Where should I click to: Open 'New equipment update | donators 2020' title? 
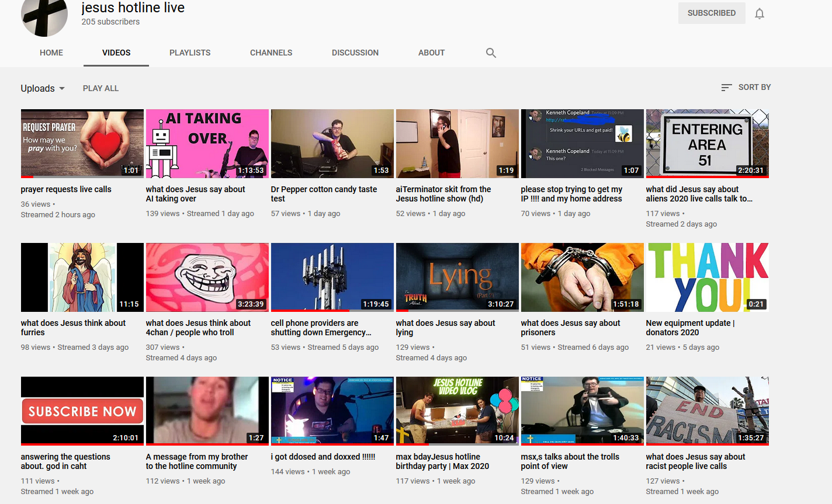(x=691, y=328)
